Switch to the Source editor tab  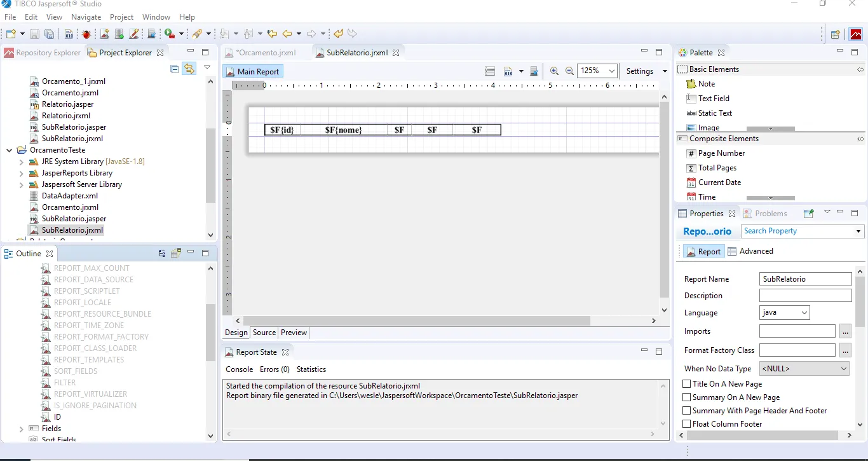click(x=264, y=333)
